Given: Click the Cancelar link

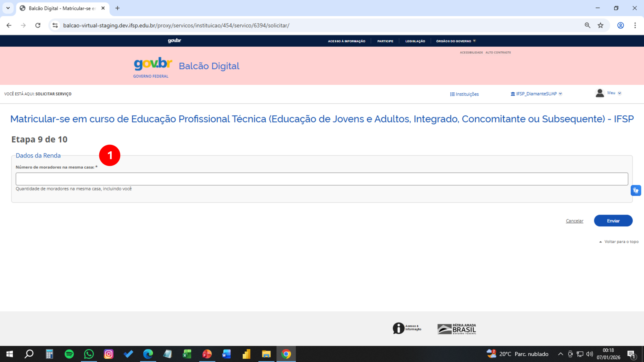Looking at the screenshot, I should [574, 221].
